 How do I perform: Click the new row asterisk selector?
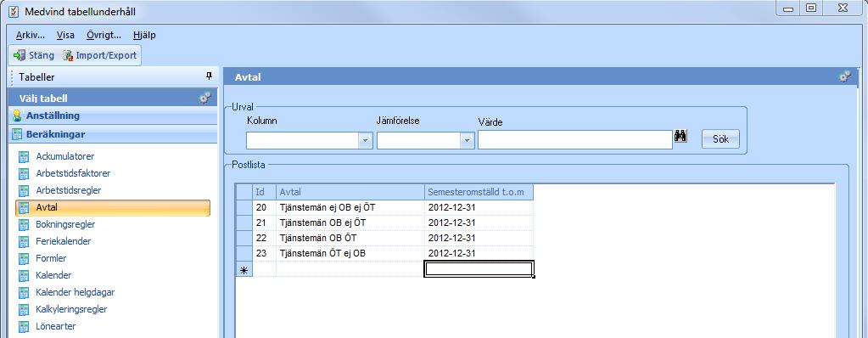pos(244,270)
